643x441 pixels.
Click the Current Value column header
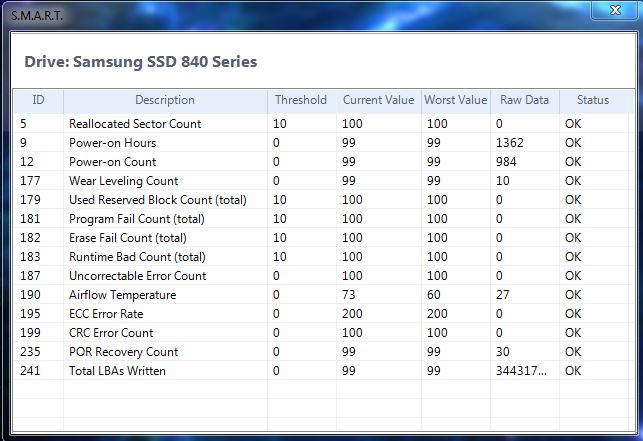379,101
